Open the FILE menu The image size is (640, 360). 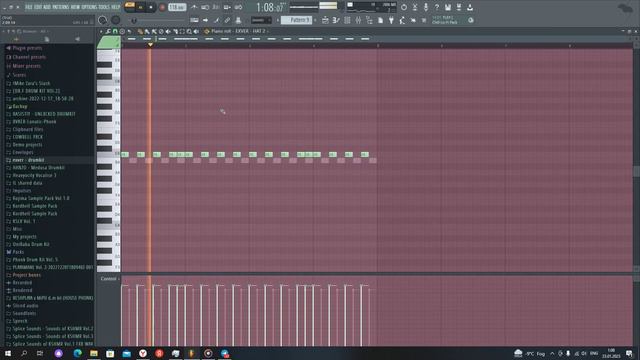(29, 7)
